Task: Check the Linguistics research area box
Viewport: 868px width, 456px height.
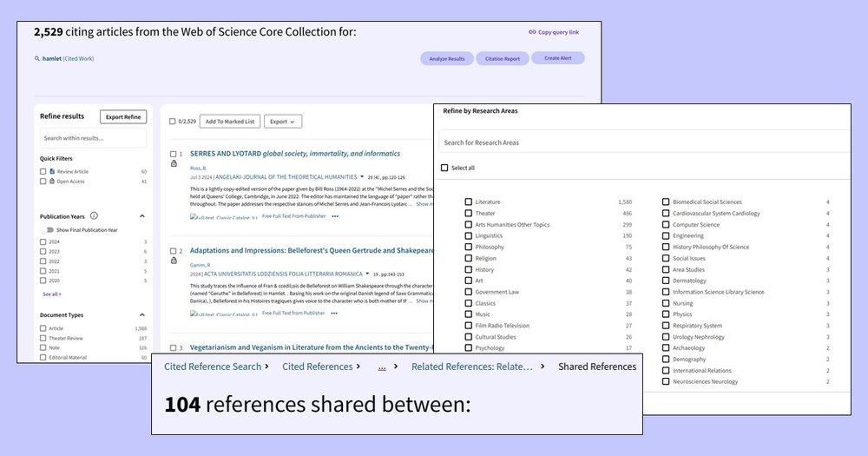Action: [469, 236]
